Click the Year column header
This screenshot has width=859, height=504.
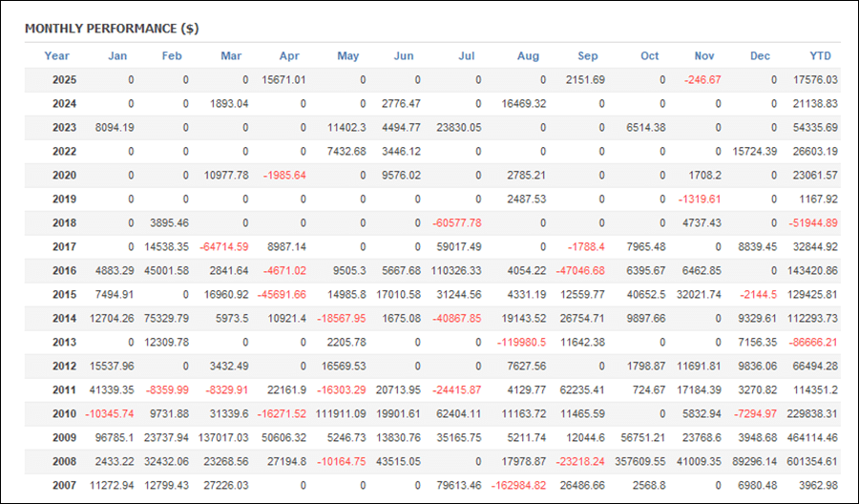[57, 55]
